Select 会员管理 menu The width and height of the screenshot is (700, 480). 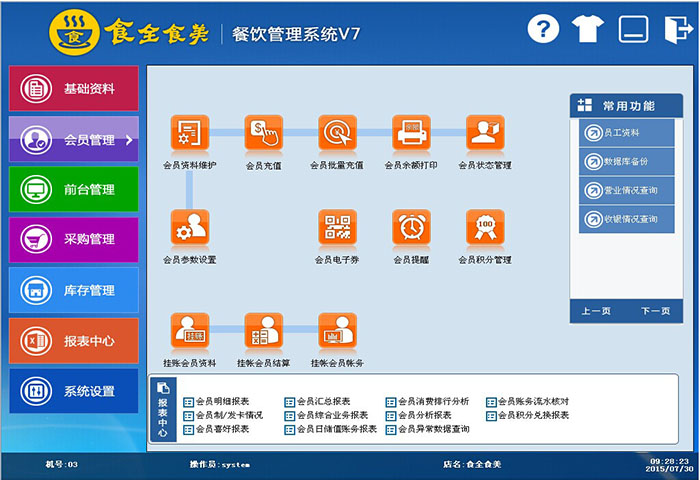74,139
